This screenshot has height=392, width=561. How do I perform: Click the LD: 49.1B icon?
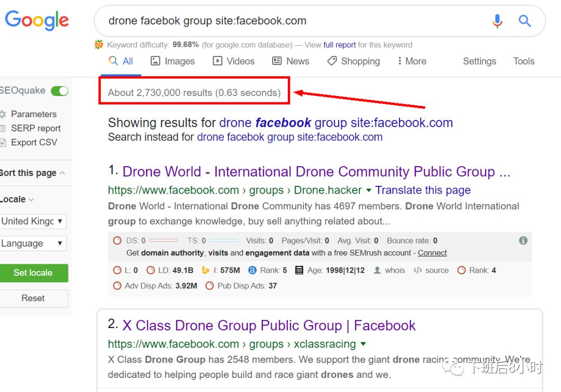point(151,270)
